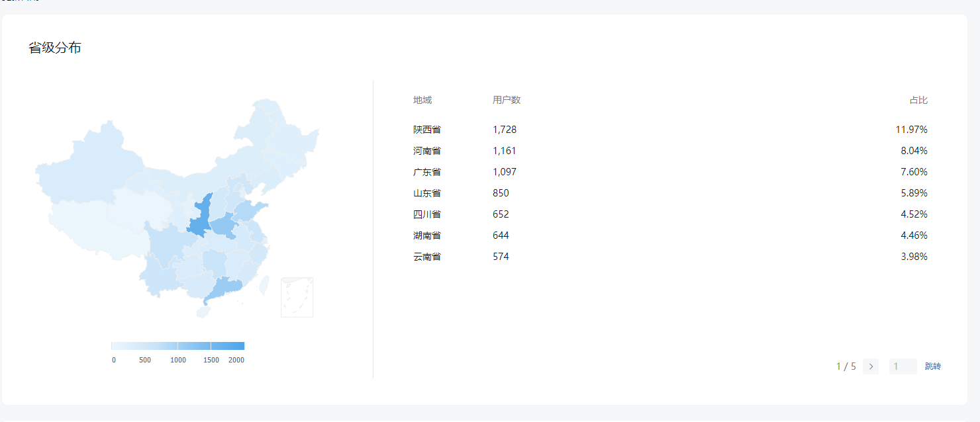980x422 pixels.
Task: Click the 地域 column header
Action: [422, 100]
